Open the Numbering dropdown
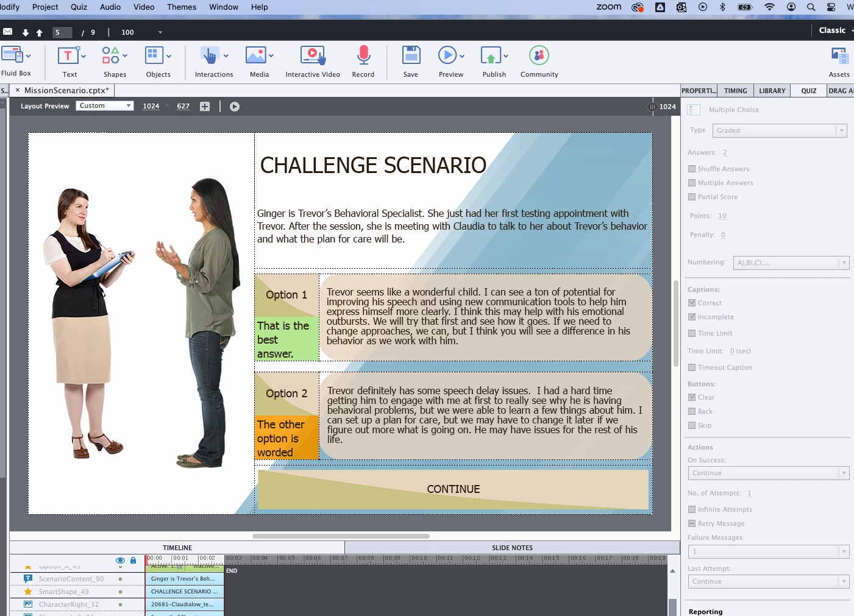 click(791, 263)
